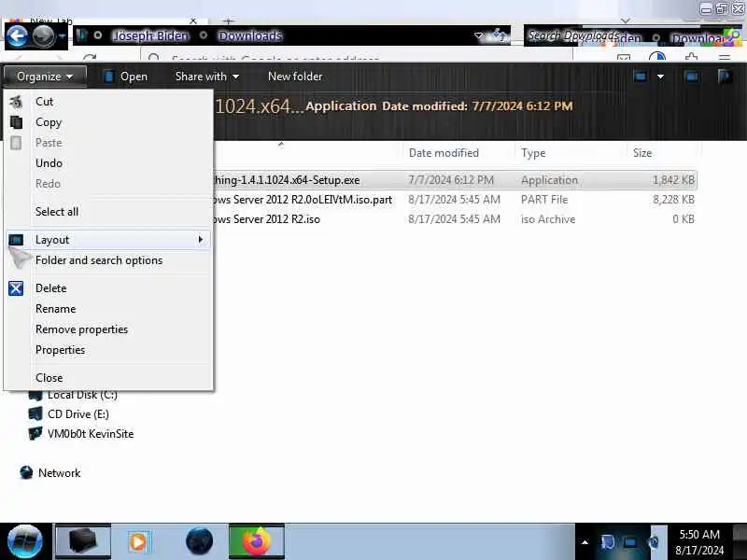Screen dimensions: 747x560
Task: Click the Back navigation arrow
Action: click(17, 35)
